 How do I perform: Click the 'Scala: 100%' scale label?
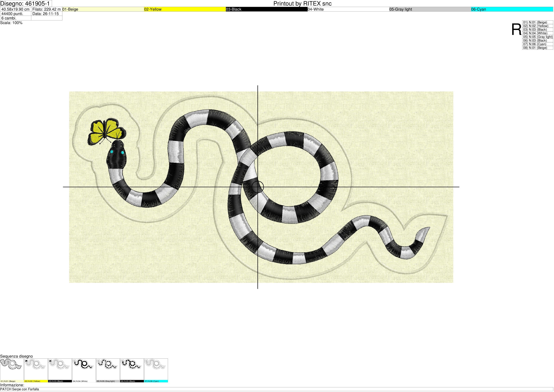(x=11, y=23)
